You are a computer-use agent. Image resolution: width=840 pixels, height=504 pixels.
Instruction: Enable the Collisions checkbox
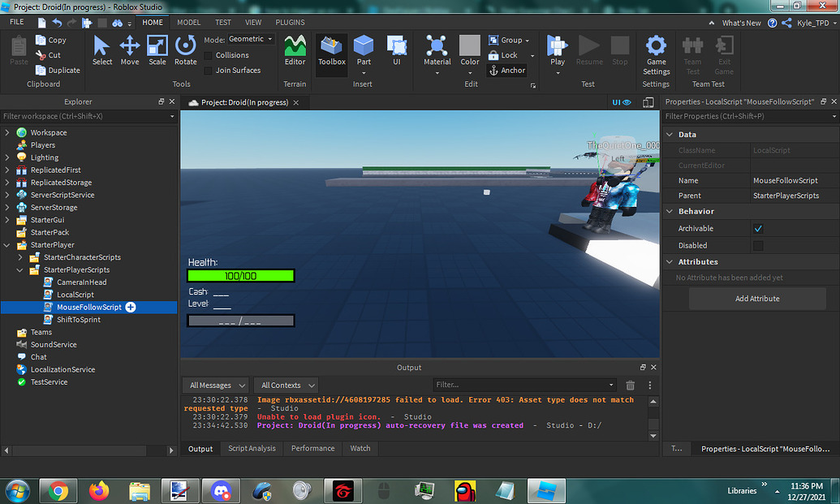pyautogui.click(x=209, y=56)
